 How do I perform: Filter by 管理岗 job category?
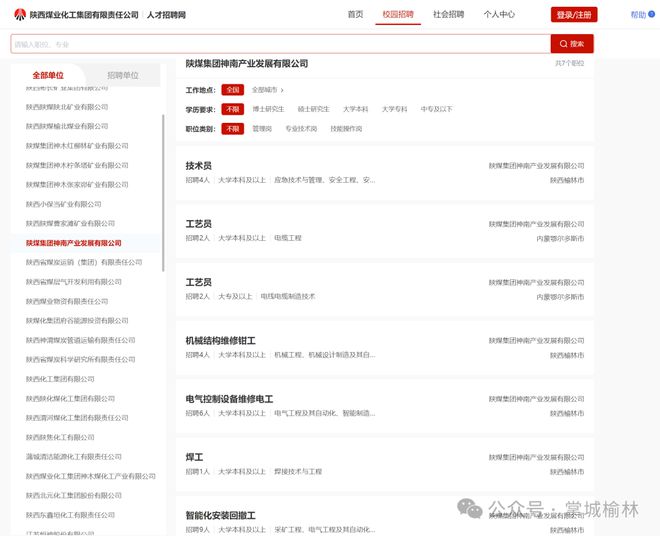pyautogui.click(x=262, y=128)
